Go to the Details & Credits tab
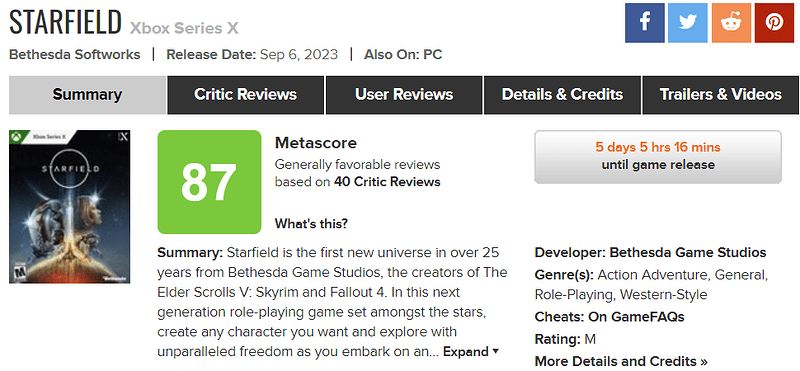 pos(562,95)
